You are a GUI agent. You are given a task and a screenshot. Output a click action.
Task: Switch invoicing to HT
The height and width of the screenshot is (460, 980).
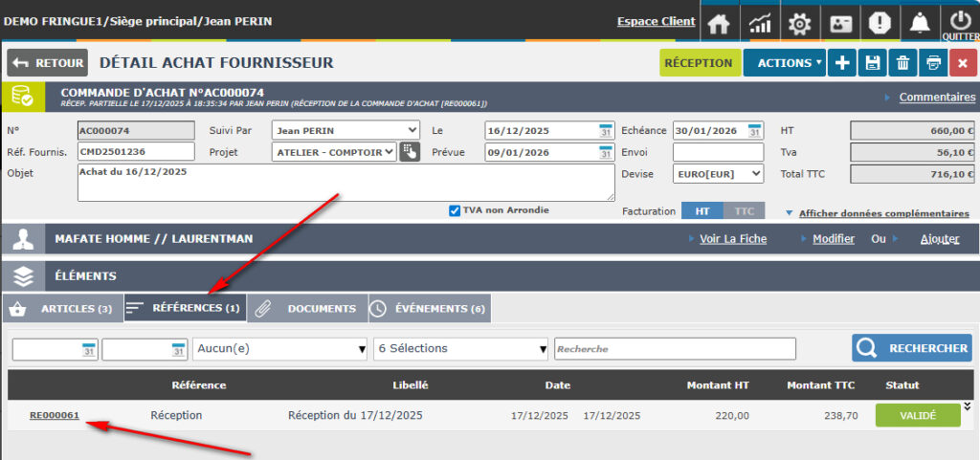coord(702,211)
